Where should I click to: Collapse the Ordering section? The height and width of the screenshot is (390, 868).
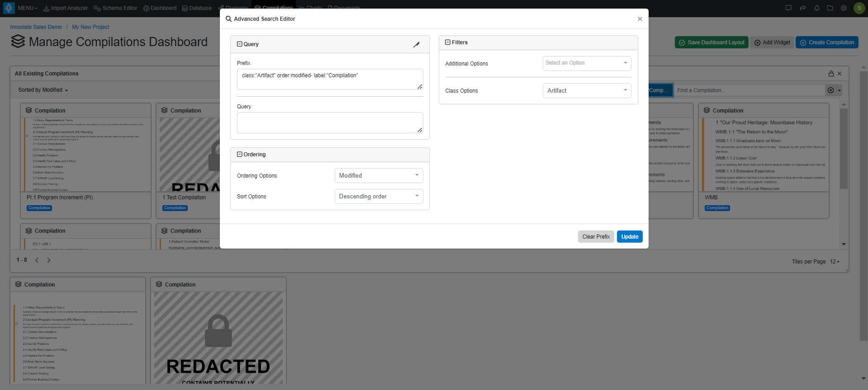[x=240, y=155]
